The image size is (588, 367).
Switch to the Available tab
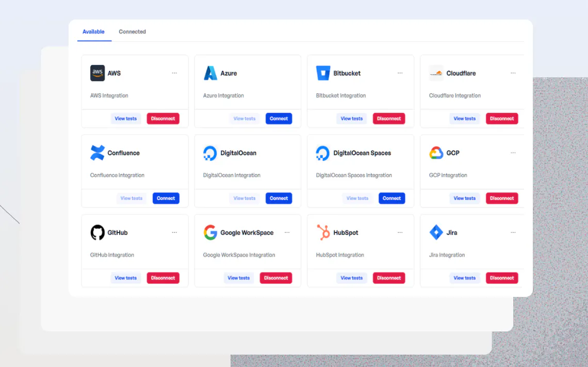pos(93,32)
